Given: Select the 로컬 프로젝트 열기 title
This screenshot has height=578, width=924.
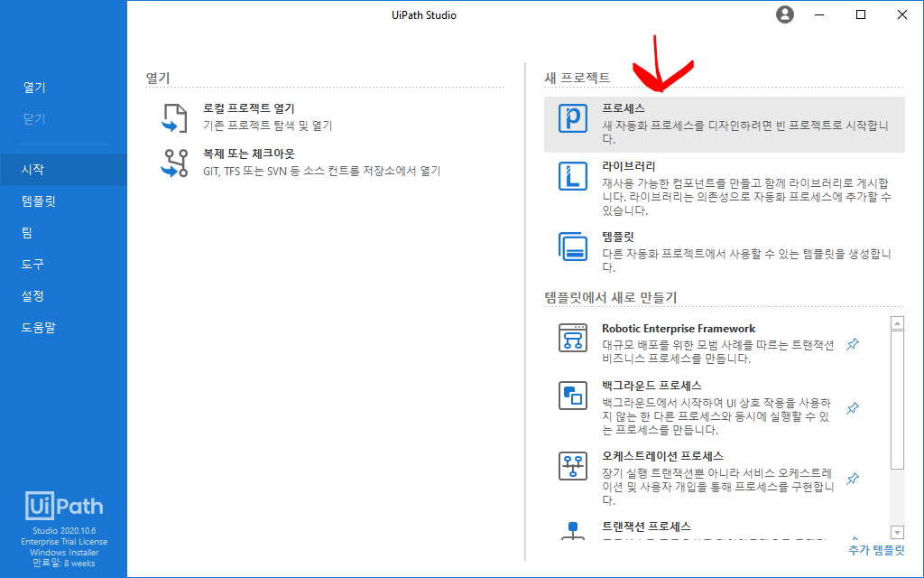Looking at the screenshot, I should pos(249,108).
